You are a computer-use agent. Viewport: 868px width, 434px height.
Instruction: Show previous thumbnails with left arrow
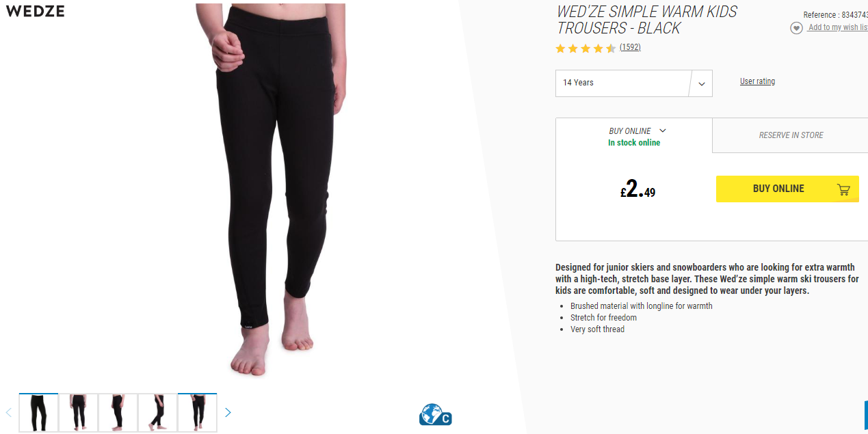point(9,412)
